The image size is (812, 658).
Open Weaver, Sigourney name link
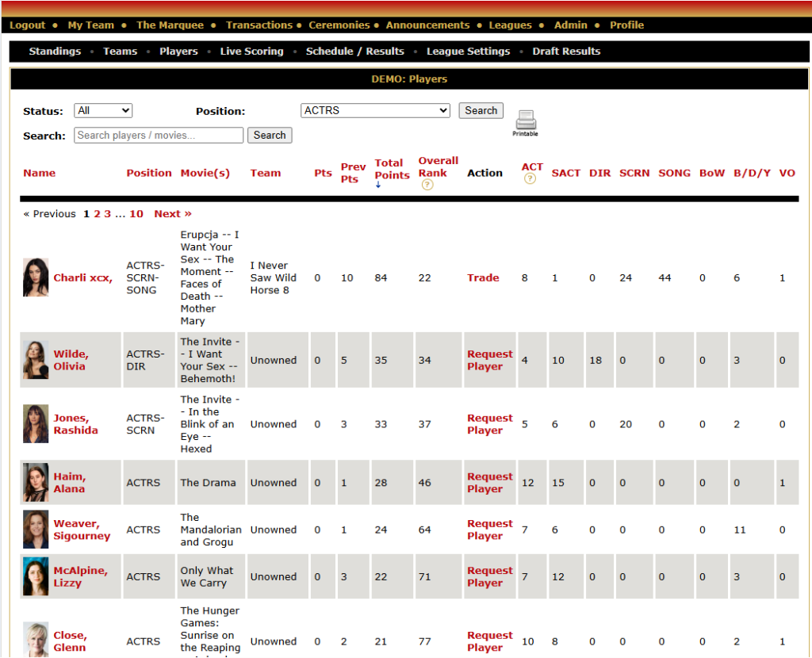pos(82,530)
